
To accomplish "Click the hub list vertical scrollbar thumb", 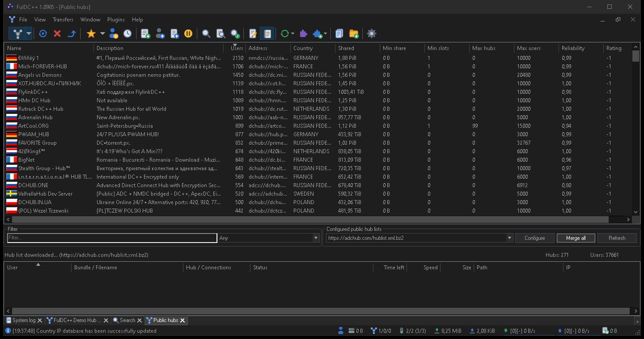I will [636, 56].
